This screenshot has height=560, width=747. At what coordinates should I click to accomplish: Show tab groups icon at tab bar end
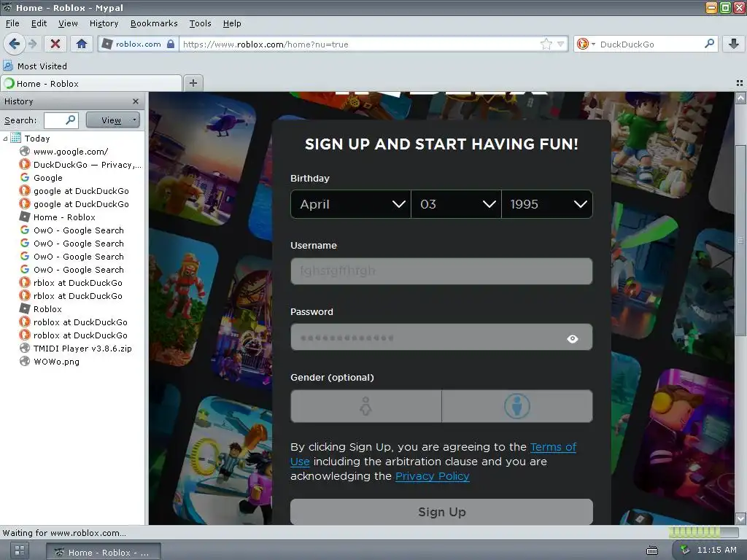[740, 83]
